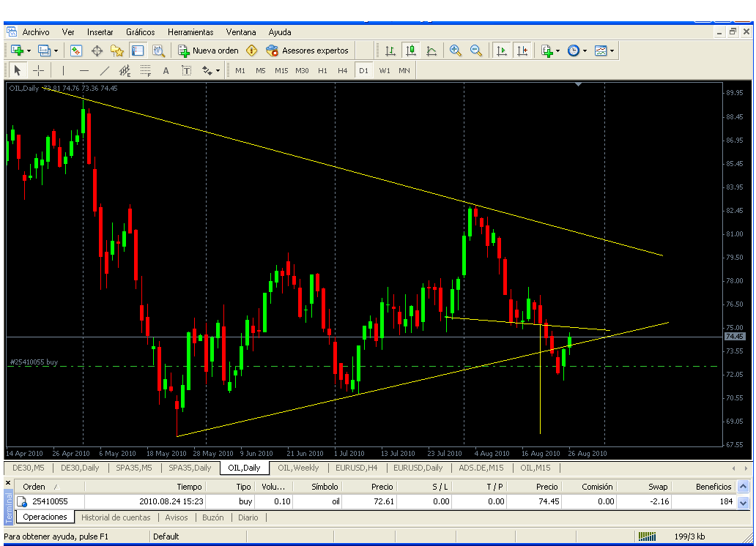
Task: Open the arrows objects dropdown
Action: point(218,71)
